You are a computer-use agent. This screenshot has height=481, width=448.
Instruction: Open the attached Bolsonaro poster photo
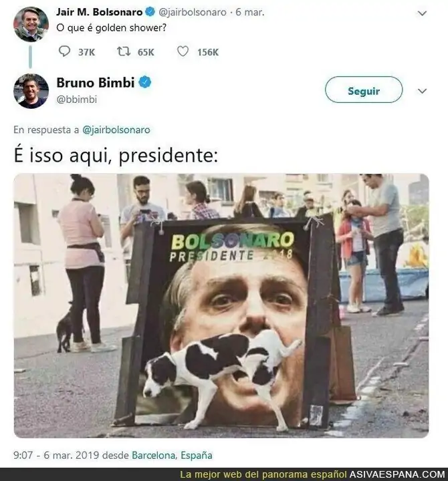[x=221, y=305]
